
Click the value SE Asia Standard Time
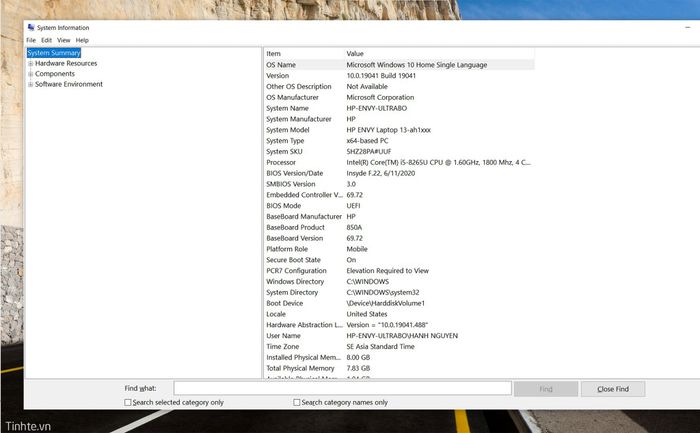click(380, 346)
